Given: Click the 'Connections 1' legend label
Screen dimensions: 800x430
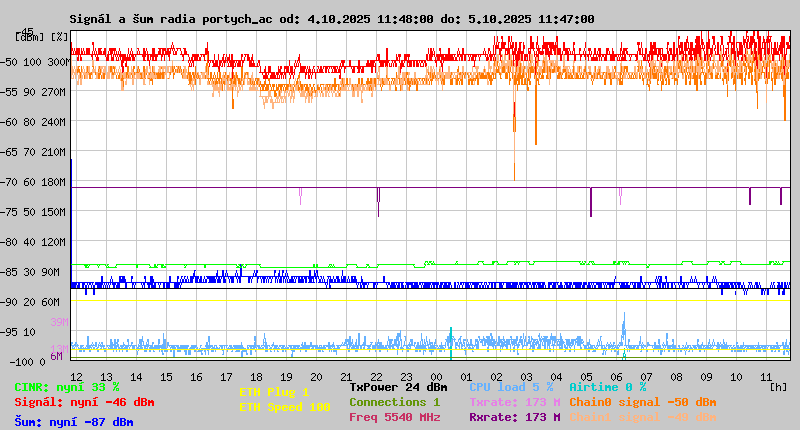Looking at the screenshot, I should (394, 402).
